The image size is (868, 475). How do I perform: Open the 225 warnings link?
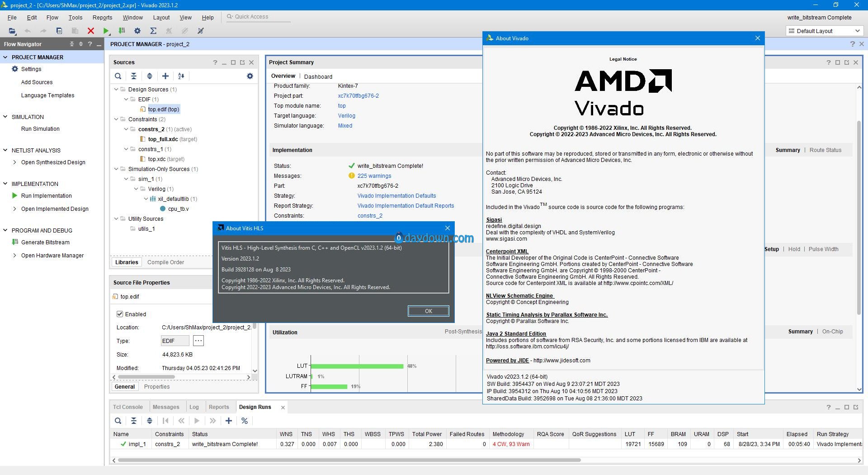click(374, 176)
